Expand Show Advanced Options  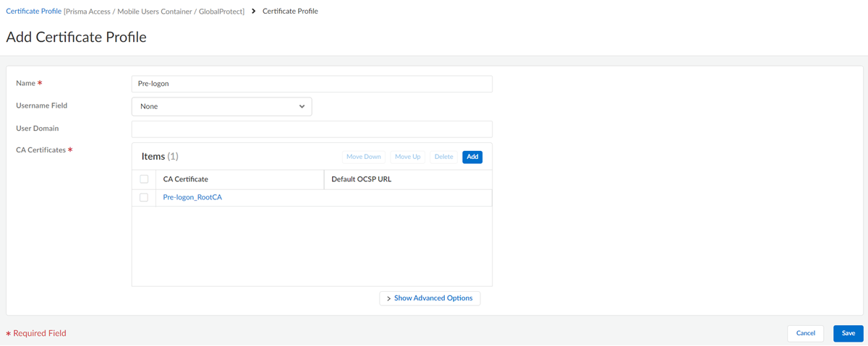coord(430,298)
